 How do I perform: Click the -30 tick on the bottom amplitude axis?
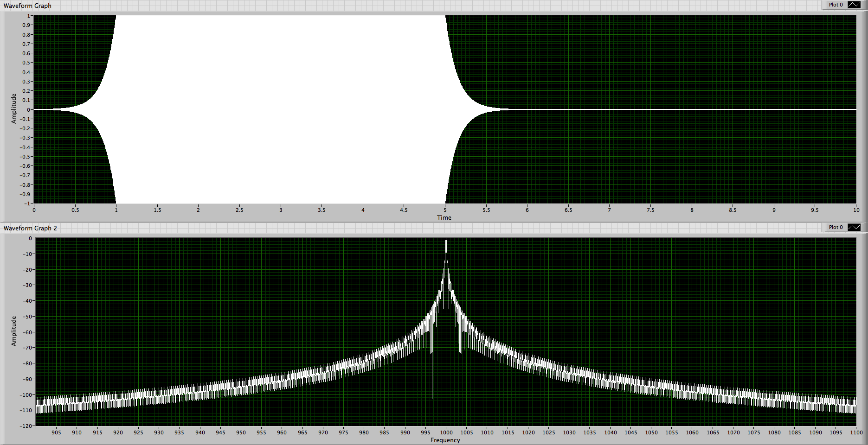[x=28, y=285]
